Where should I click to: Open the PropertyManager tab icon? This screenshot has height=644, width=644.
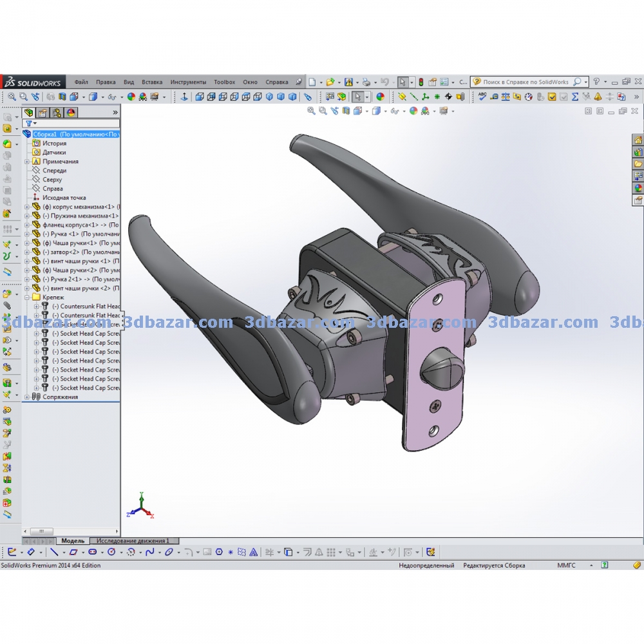tap(44, 112)
